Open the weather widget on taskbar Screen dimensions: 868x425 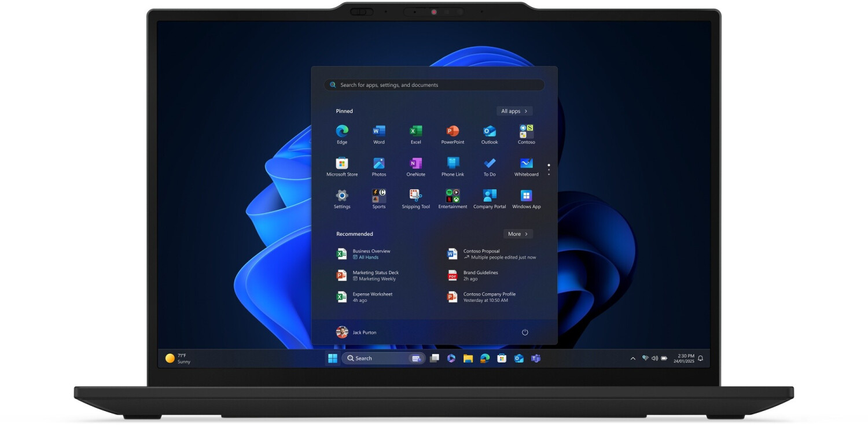tap(178, 359)
